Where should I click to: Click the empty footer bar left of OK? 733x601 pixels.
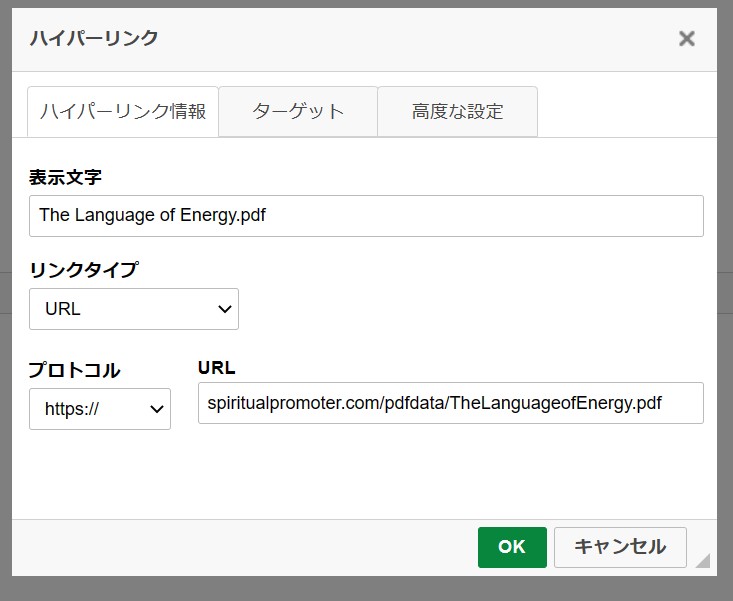point(243,547)
